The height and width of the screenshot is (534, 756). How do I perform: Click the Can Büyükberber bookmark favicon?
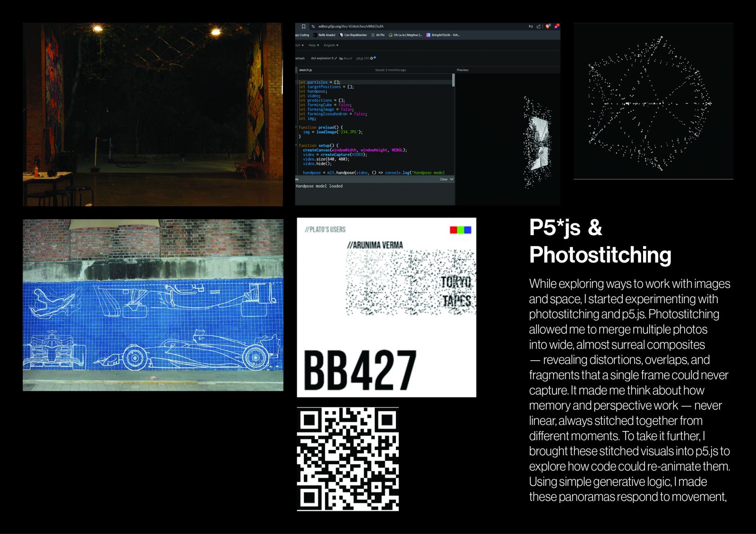point(341,35)
